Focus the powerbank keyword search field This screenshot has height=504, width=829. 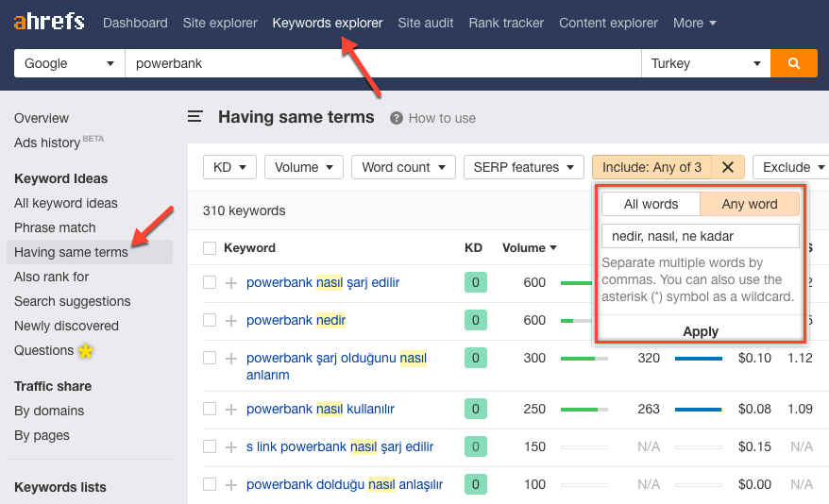point(382,63)
